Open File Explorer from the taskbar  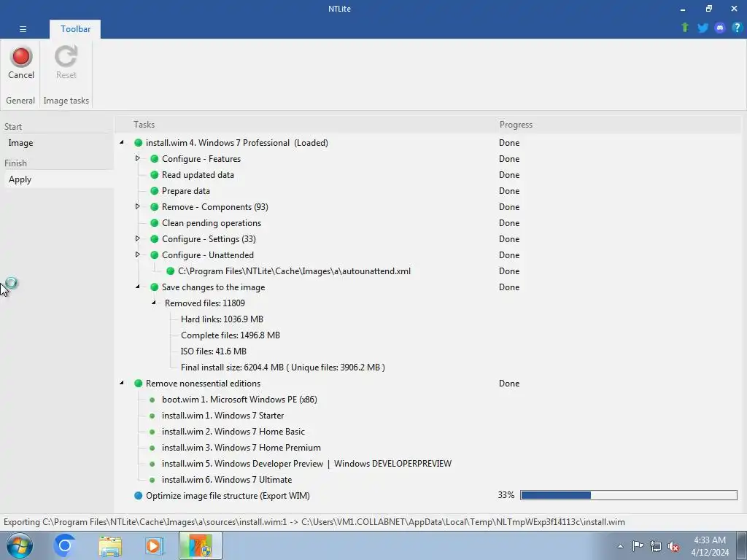click(110, 545)
